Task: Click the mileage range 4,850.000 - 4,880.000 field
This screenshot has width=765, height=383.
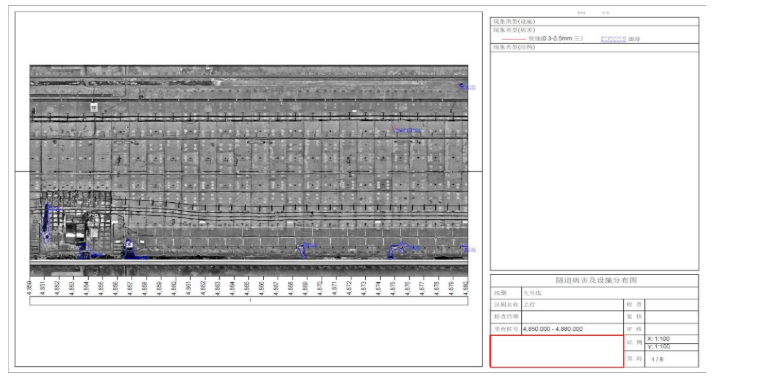Action: click(573, 329)
